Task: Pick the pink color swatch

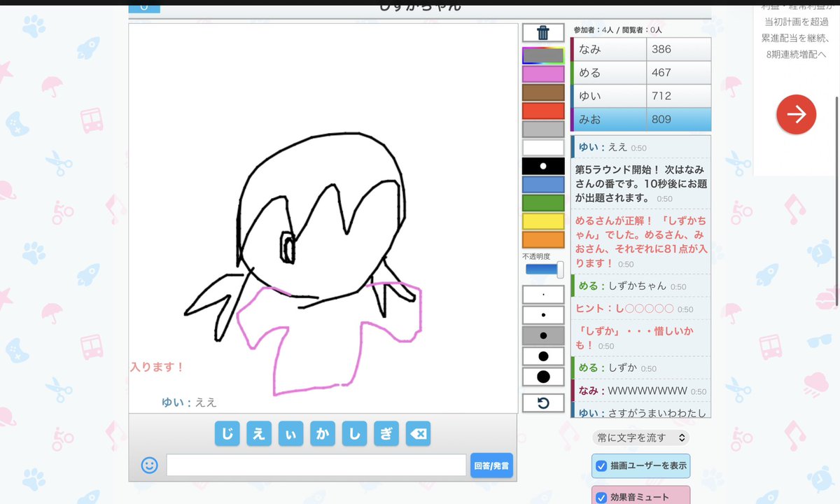Action: pos(543,74)
